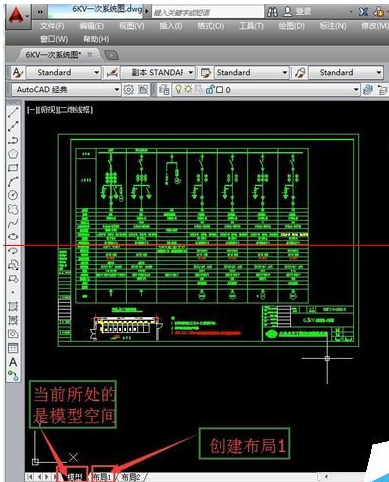Open the 帮助(H) menu
The height and width of the screenshot is (482, 389).
[x=96, y=39]
